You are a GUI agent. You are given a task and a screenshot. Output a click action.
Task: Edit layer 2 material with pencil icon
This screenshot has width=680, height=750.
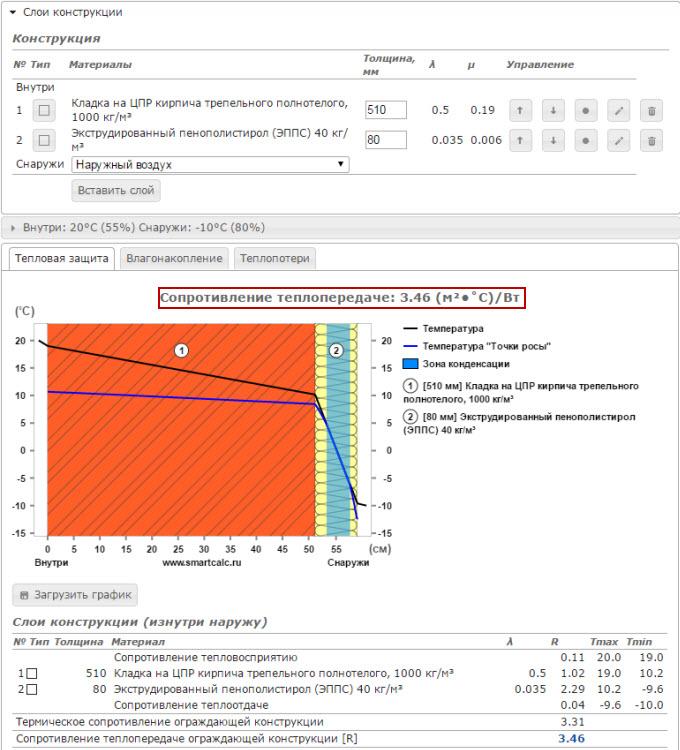(618, 140)
